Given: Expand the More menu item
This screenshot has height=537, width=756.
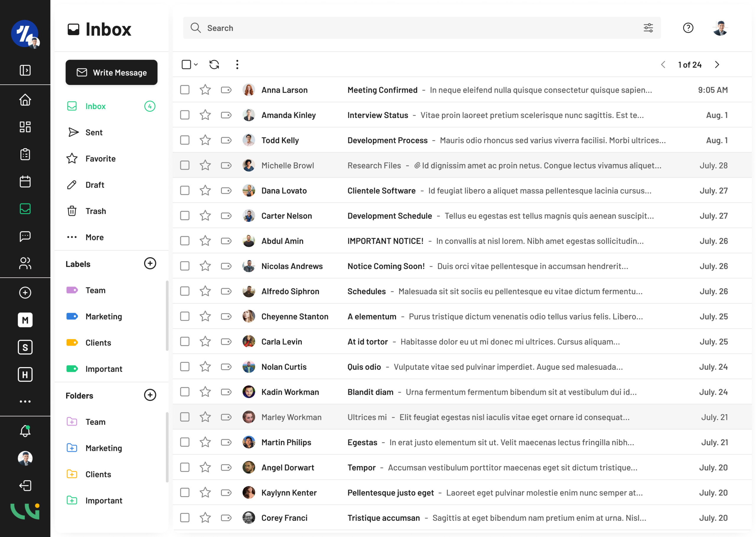Looking at the screenshot, I should tap(94, 237).
